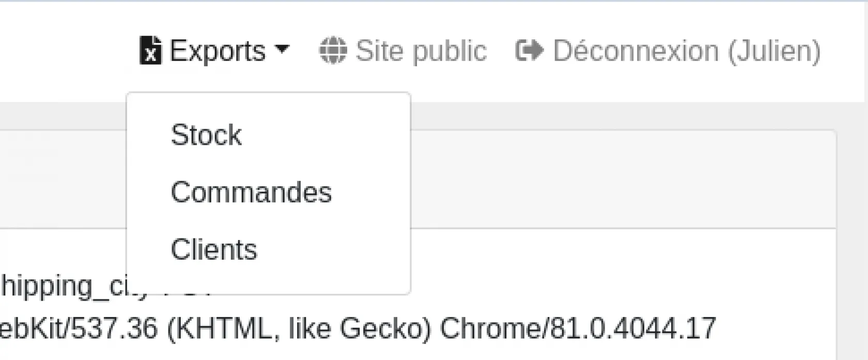
Task: Click the partially hidden shipping_city text
Action: click(x=62, y=286)
